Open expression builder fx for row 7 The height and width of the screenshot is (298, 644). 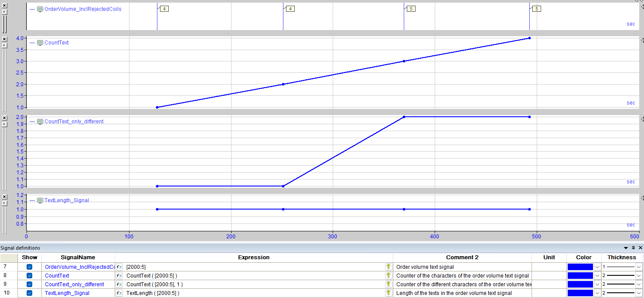click(x=119, y=267)
